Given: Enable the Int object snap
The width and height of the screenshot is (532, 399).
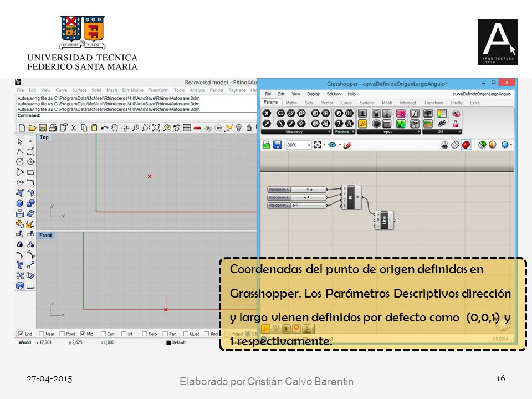Looking at the screenshot, I should point(124,334).
